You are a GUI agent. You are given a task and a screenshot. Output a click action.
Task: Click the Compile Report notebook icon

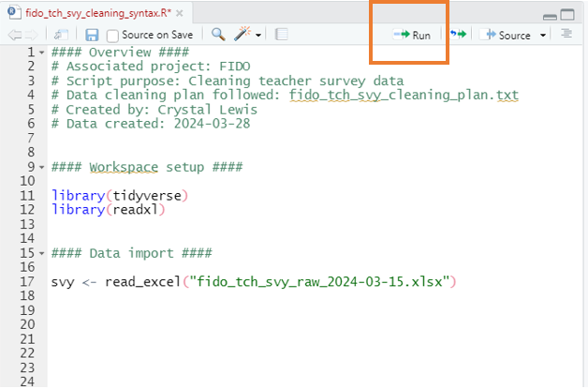[282, 35]
